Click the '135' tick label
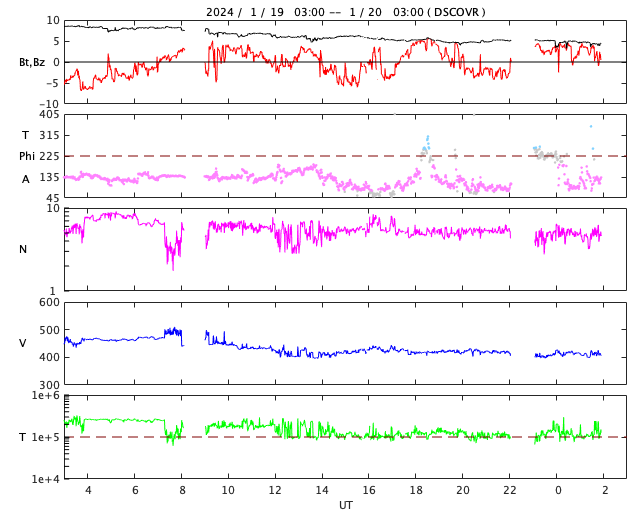Viewport: 640px width, 512px height. coord(49,177)
